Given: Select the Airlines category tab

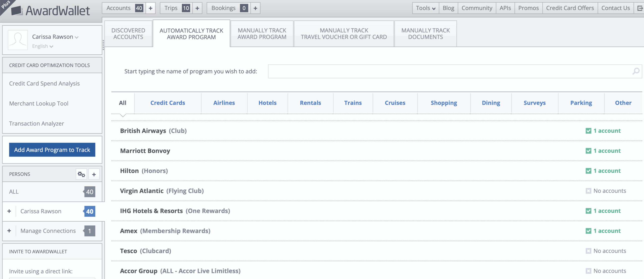Looking at the screenshot, I should pos(224,103).
